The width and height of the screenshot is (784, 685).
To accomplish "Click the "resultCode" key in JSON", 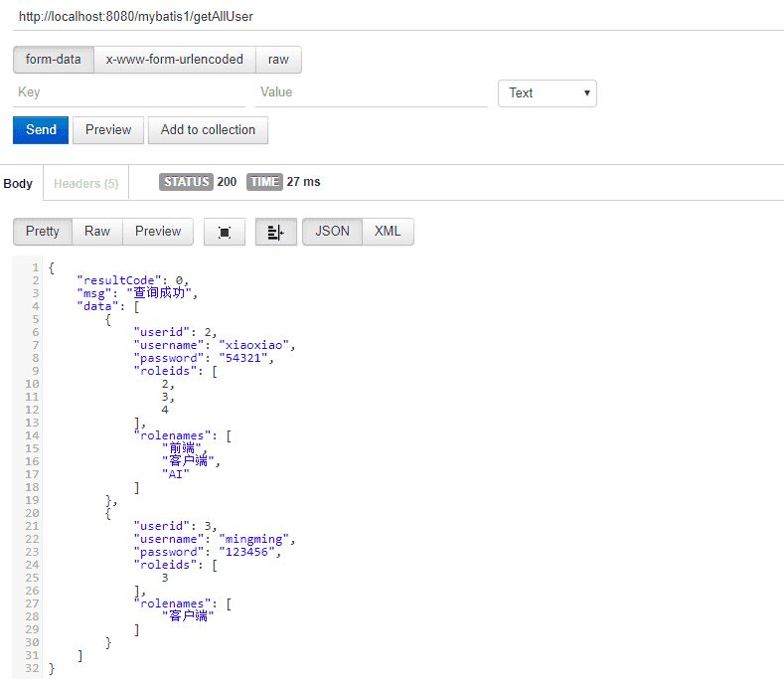I will coord(119,280).
